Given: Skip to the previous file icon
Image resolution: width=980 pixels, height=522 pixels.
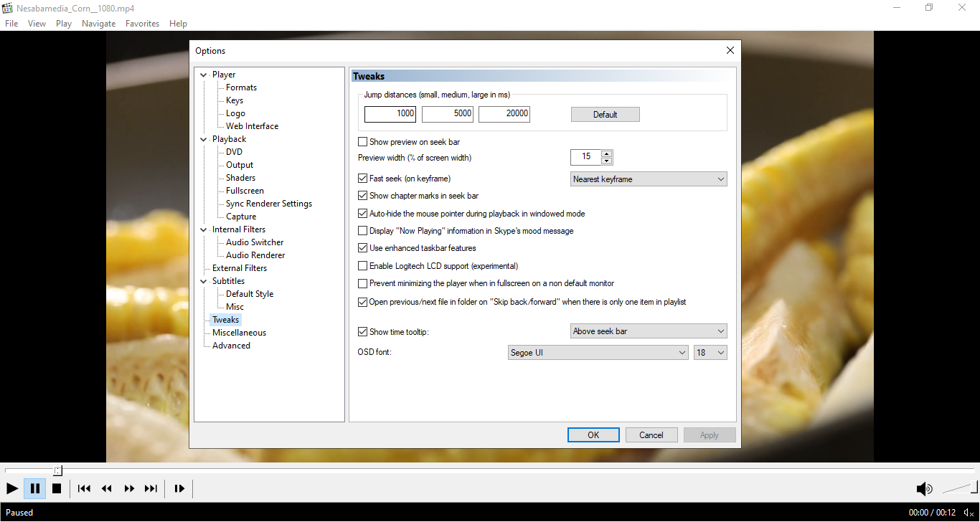Looking at the screenshot, I should click(84, 488).
